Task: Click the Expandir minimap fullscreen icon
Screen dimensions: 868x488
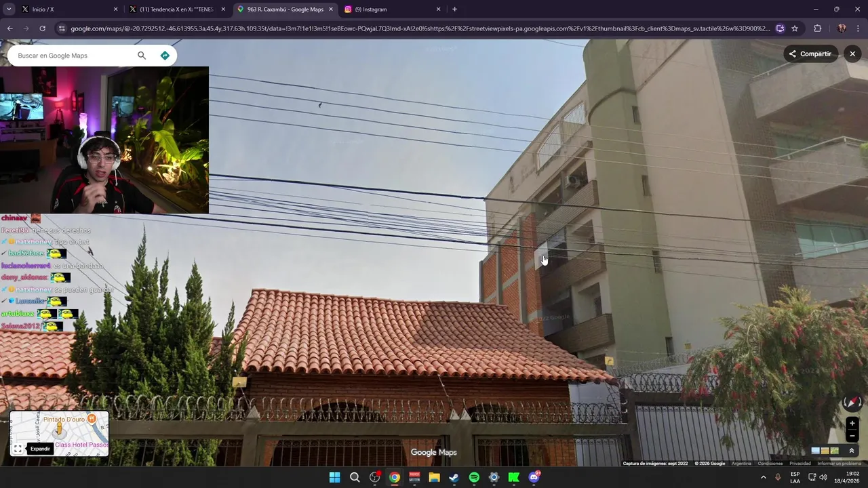Action: pos(18,449)
